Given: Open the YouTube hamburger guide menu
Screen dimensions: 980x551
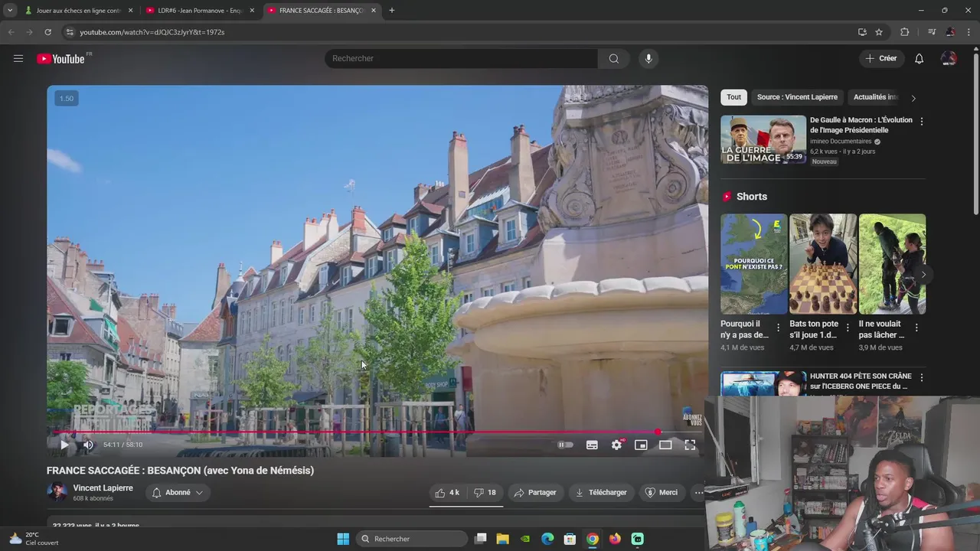Looking at the screenshot, I should (x=18, y=58).
